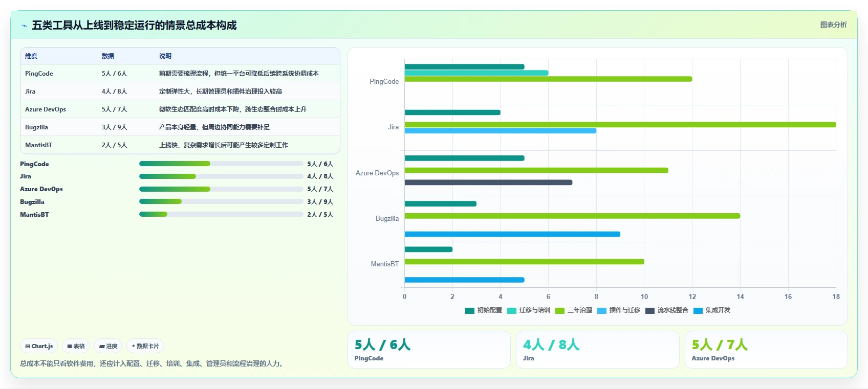Click PingCode 三年治理 green bar in chart

tap(548, 79)
